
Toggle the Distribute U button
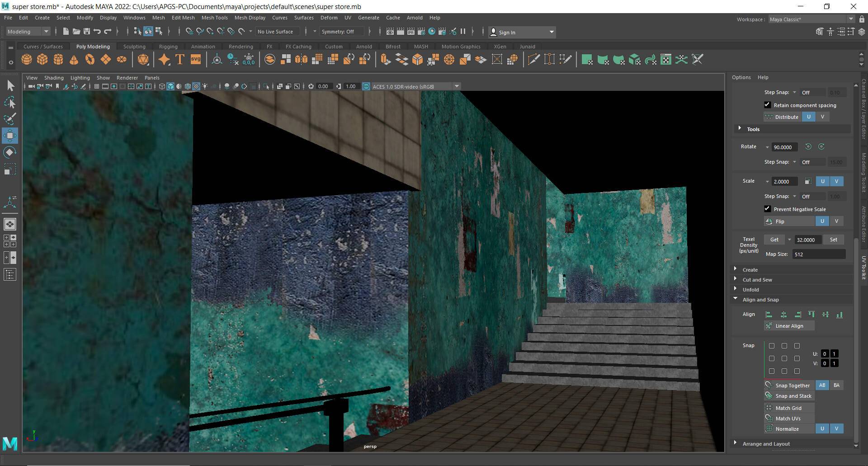pyautogui.click(x=808, y=117)
